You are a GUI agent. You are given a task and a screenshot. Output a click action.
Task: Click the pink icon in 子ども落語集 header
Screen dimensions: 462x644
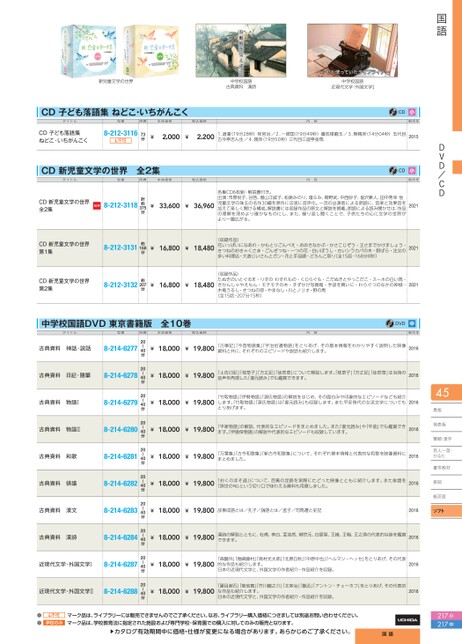(x=412, y=112)
